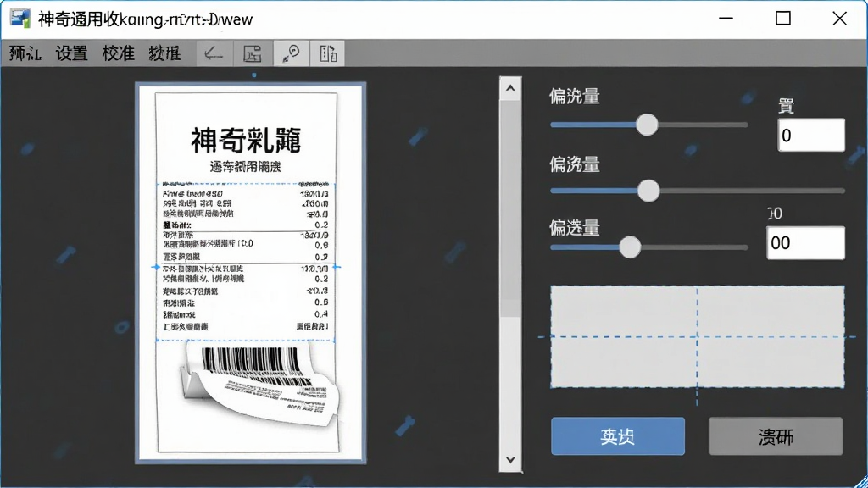Open the first menu left of 设置

(x=25, y=53)
